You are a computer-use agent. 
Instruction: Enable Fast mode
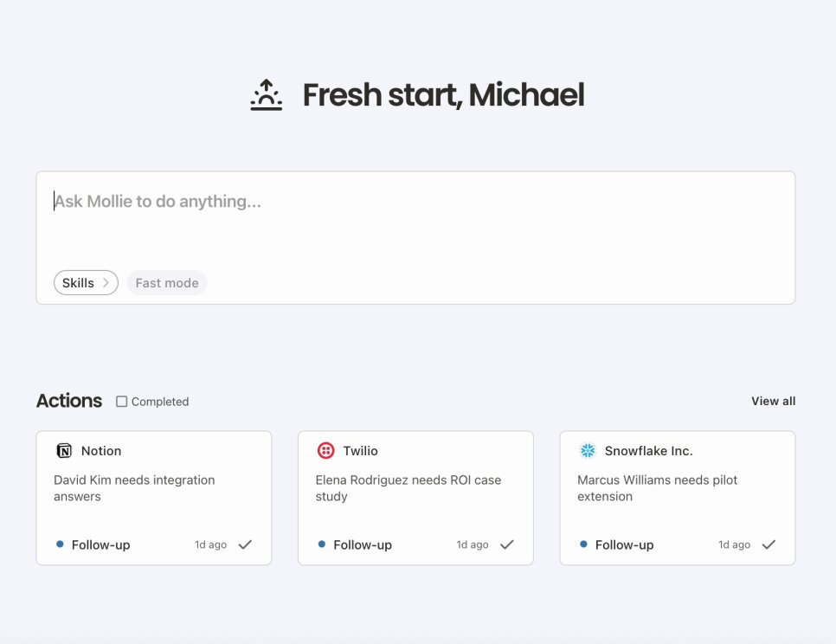coord(167,282)
